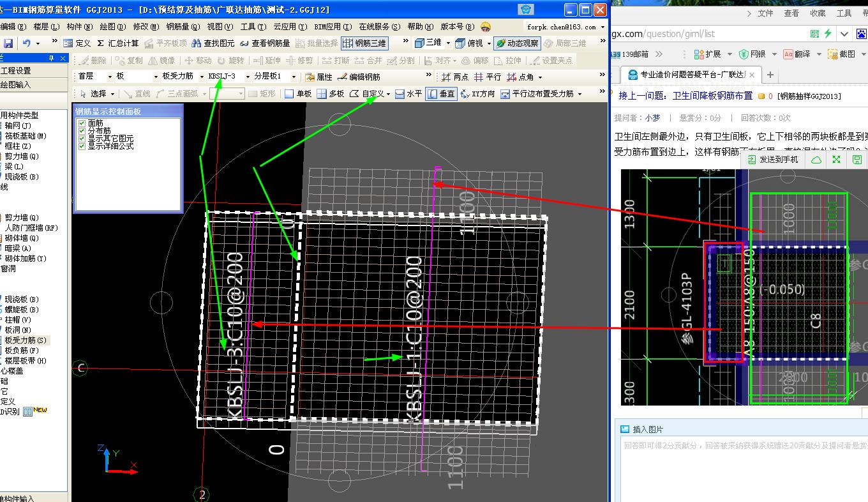The image size is (868, 502).
Task: Open 绘图(D) menu
Action: 112,26
